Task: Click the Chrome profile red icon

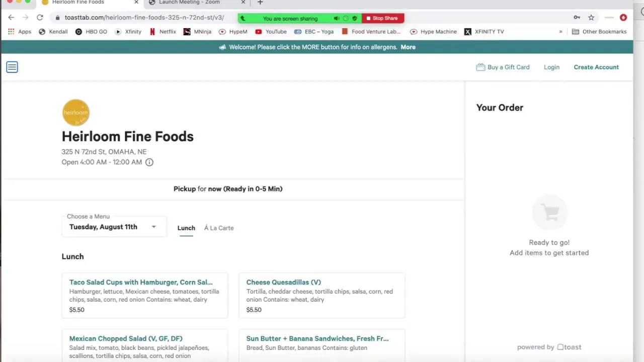Action: 623,18
